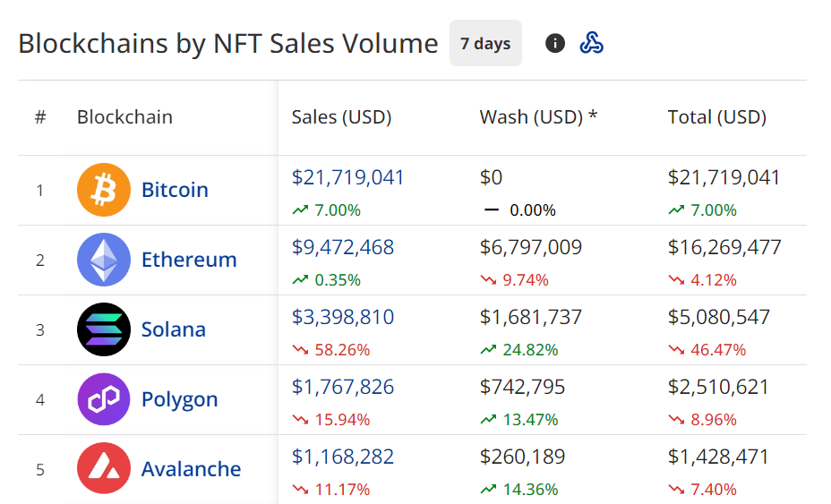Go to the Solana blockchain page
This screenshot has height=504, width=831.
click(174, 329)
